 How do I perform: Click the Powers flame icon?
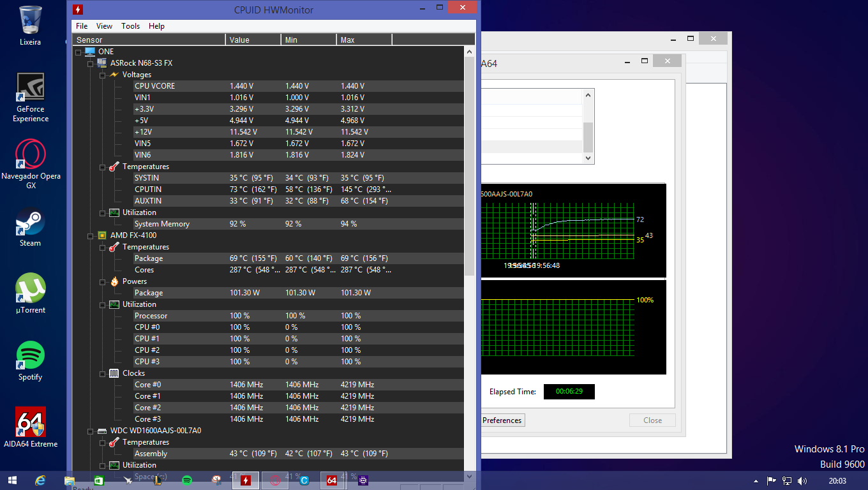pos(114,281)
